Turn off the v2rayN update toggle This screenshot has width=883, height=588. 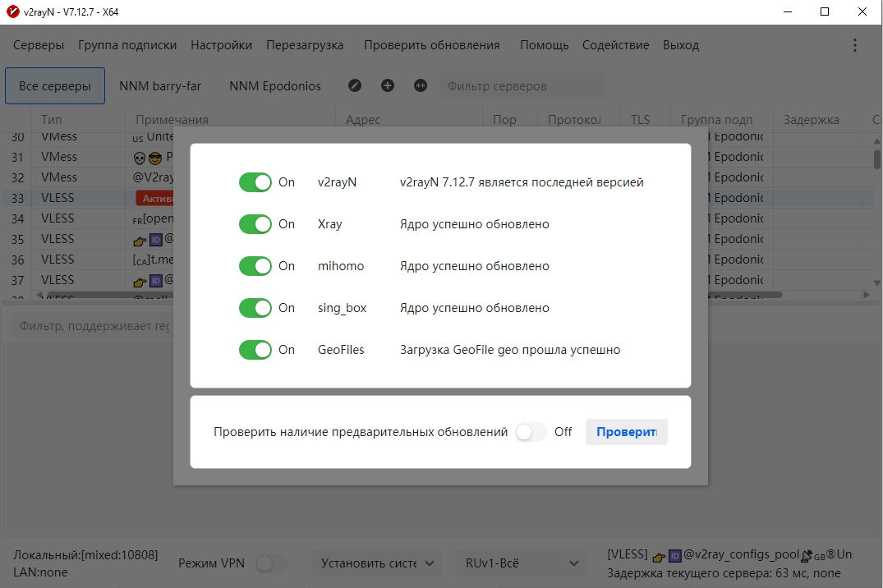click(255, 182)
